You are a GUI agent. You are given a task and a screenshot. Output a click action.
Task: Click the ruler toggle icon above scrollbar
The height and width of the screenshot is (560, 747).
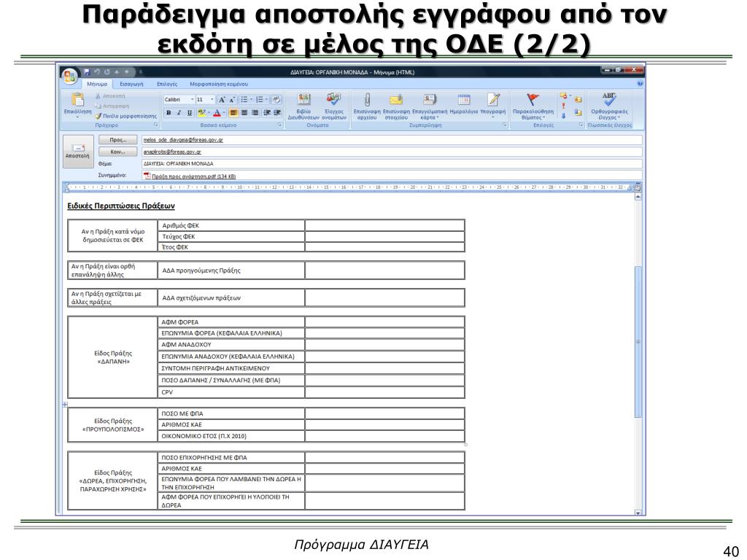click(638, 187)
